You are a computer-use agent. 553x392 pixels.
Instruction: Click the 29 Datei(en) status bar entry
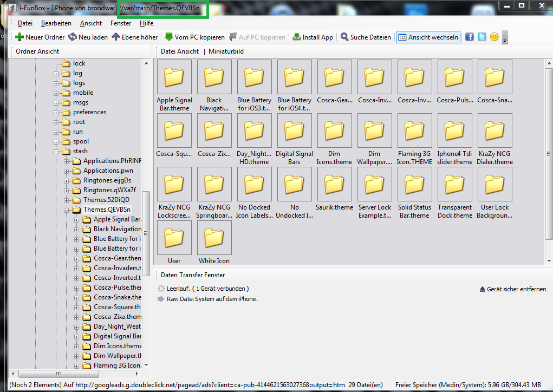(366, 385)
